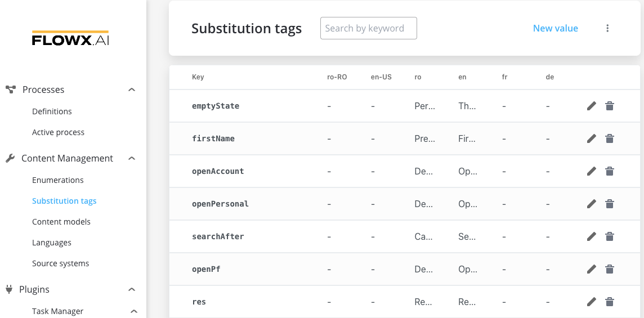Collapse the Content Management section
This screenshot has height=318, width=644.
point(131,158)
